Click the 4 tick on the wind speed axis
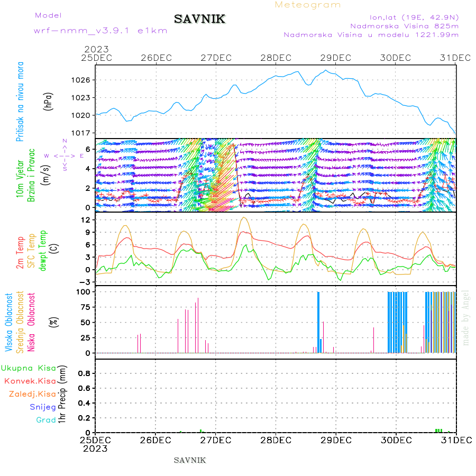This screenshot has height=476, width=476. coord(88,169)
